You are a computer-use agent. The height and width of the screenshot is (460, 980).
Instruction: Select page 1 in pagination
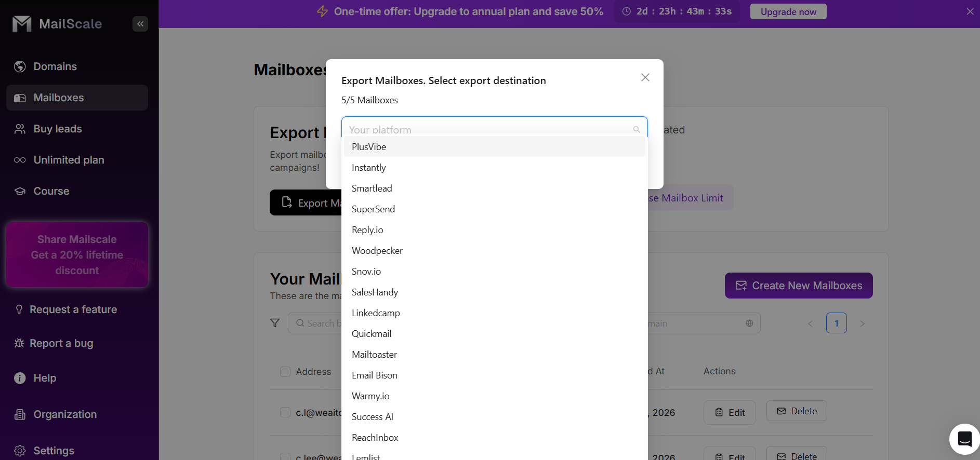click(x=837, y=323)
